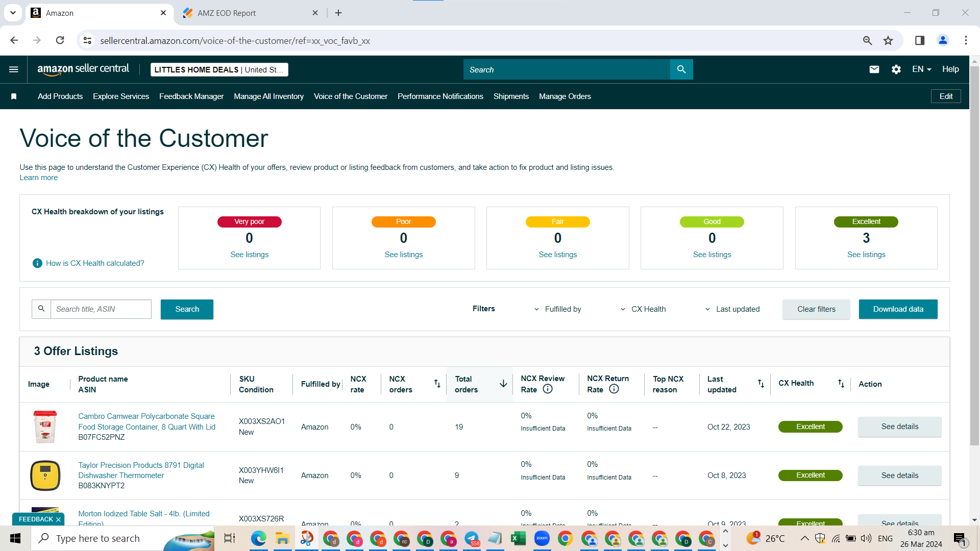The width and height of the screenshot is (980, 551).
Task: Sort by CX Health arrows
Action: tap(841, 384)
